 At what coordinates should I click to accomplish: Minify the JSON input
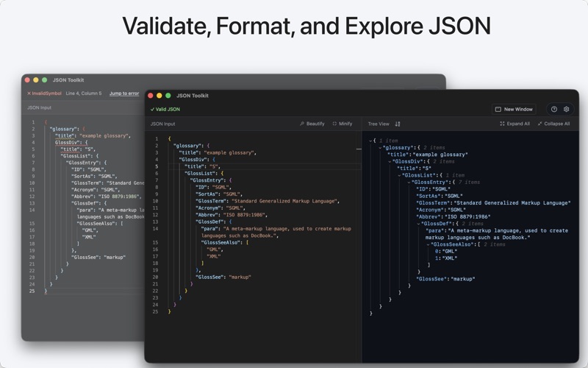(343, 124)
